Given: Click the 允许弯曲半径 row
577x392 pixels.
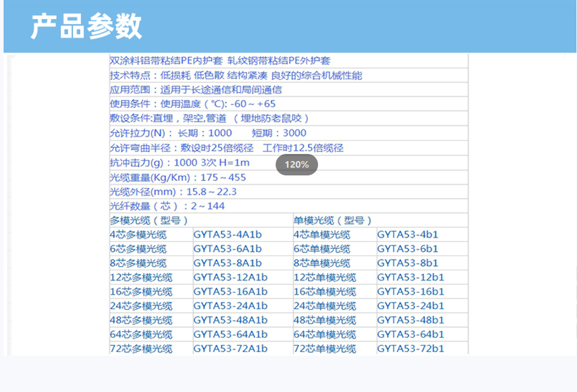Looking at the screenshot, I should click(227, 148).
